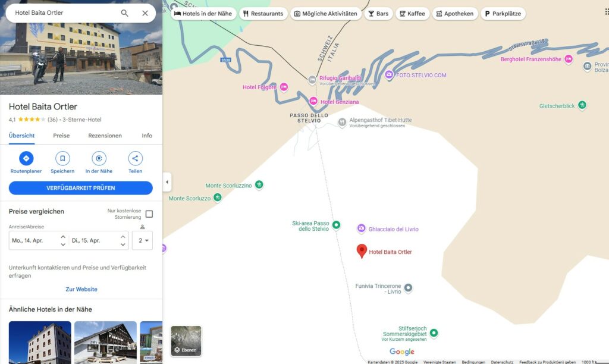Open the hotel header photo
The width and height of the screenshot is (609, 364).
coord(81,58)
